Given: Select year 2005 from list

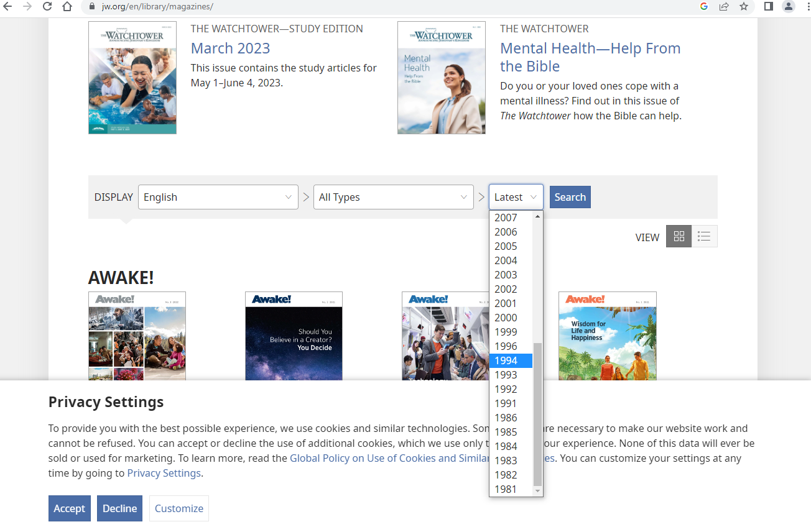Looking at the screenshot, I should tap(511, 246).
